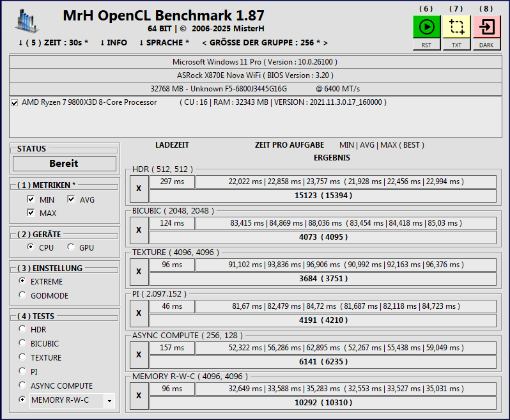Click the X button in HDR section
This screenshot has height=420, width=510.
[139, 189]
